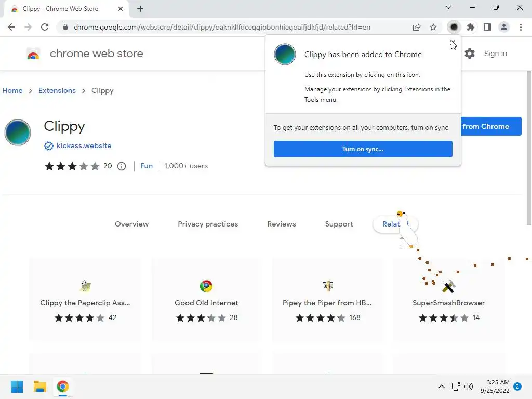Click the Turn on sync button
This screenshot has width=532, height=399.
point(363,149)
